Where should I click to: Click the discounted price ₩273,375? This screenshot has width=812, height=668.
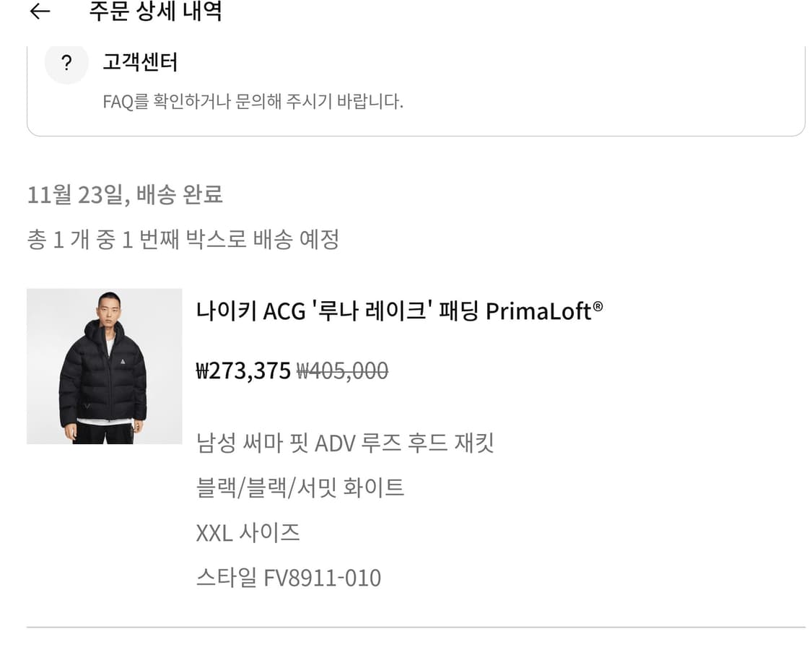pyautogui.click(x=243, y=370)
